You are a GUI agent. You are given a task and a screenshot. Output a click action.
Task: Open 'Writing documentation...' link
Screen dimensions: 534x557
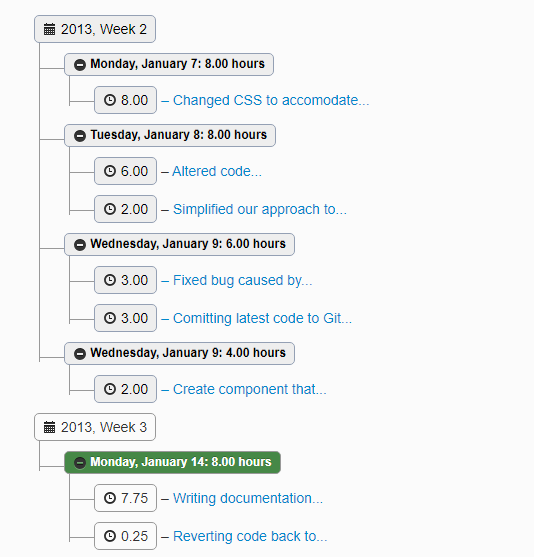point(248,498)
